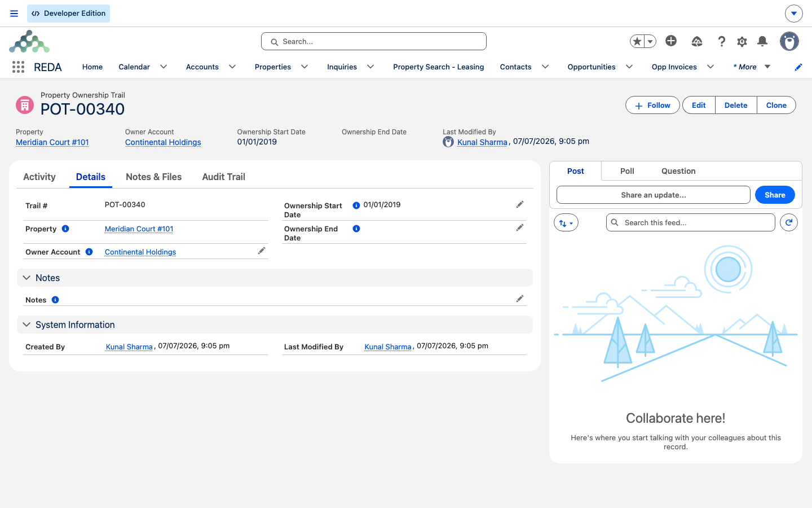This screenshot has height=508, width=812.
Task: Follow this ownership trail record
Action: [652, 105]
